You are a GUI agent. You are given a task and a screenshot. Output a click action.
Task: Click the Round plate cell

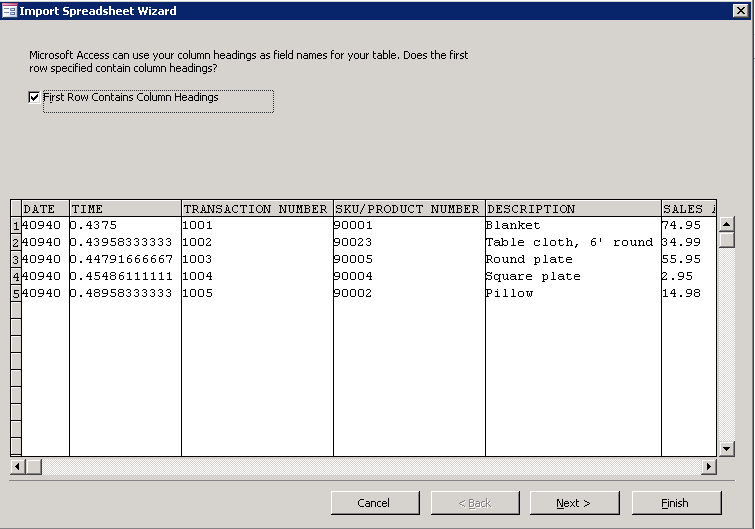coord(573,259)
